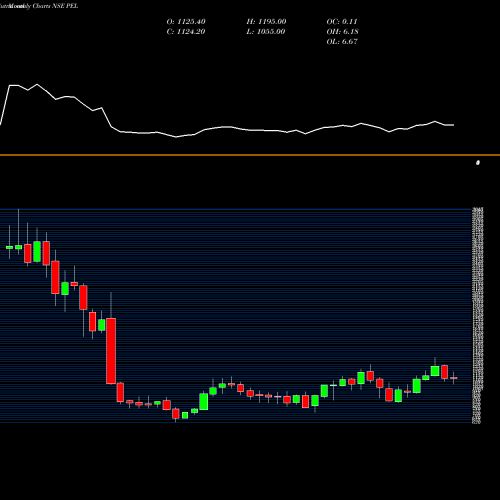Click the last candlestick on the right
Screen dimensions: 500x500
click(454, 378)
